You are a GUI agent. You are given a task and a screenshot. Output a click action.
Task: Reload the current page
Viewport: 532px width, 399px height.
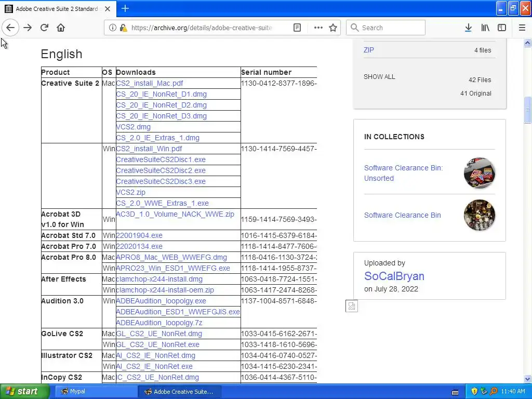[44, 28]
